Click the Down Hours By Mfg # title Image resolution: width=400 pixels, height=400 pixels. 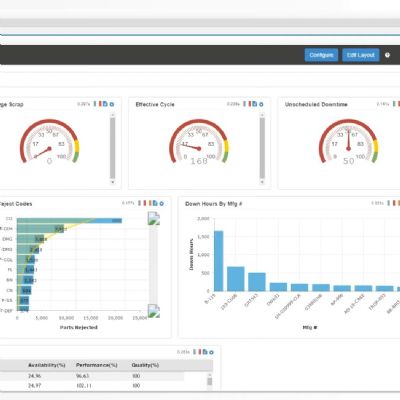[214, 204]
